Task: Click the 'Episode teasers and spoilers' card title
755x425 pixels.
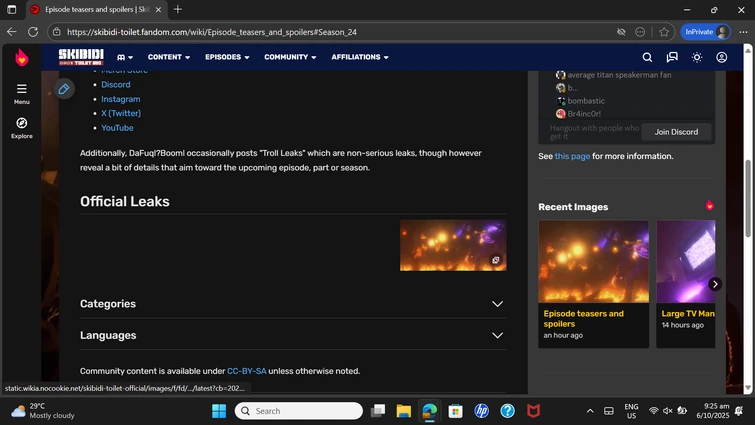Action: click(584, 319)
